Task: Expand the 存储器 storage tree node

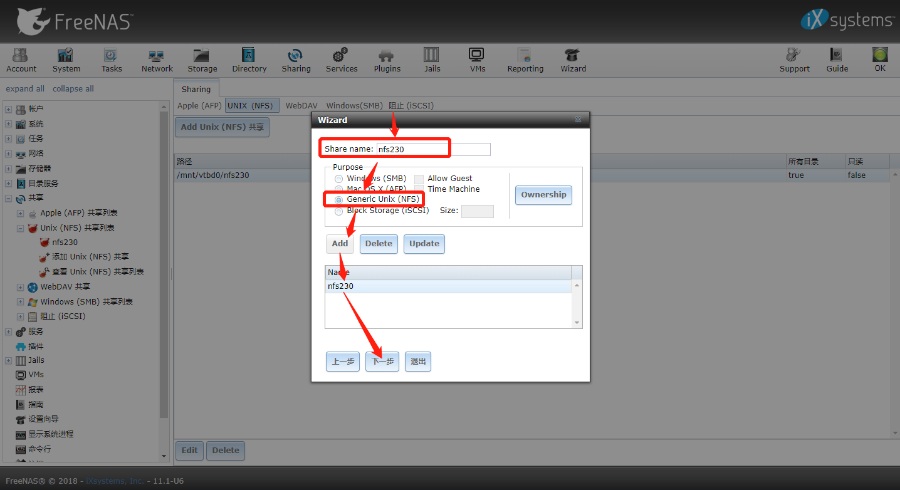Action: coord(8,169)
